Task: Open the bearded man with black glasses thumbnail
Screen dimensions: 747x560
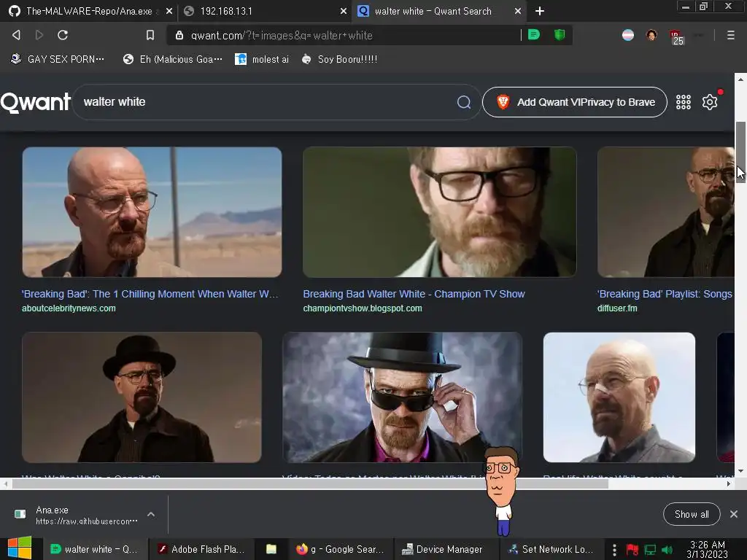Action: pos(440,212)
